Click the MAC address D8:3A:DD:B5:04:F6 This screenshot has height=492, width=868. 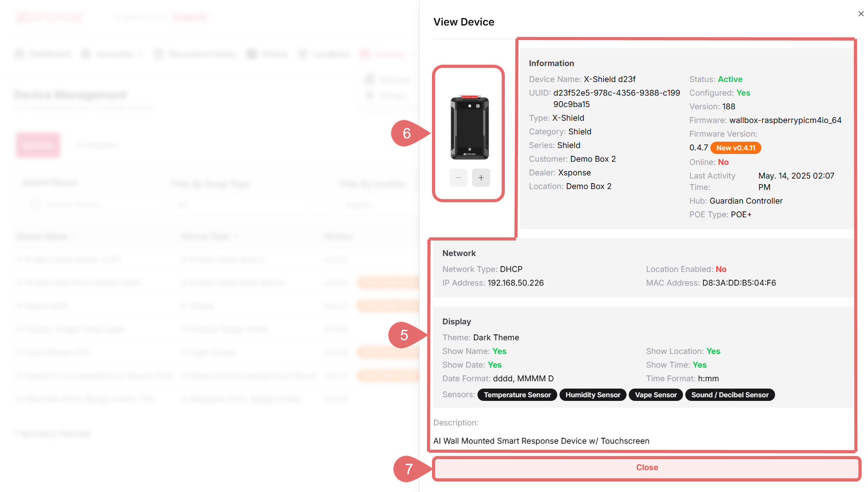pyautogui.click(x=739, y=283)
